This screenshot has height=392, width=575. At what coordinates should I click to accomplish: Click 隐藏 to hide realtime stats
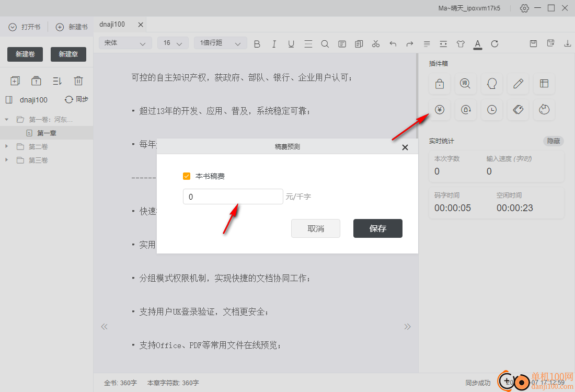(554, 141)
